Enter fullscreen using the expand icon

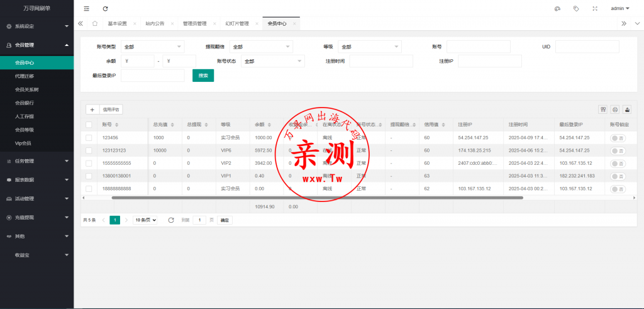coord(595,8)
